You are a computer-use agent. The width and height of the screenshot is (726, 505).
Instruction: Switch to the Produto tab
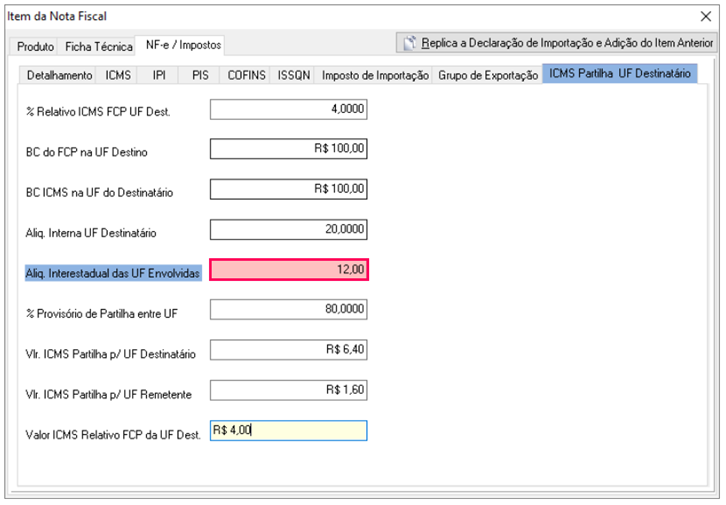tap(36, 47)
